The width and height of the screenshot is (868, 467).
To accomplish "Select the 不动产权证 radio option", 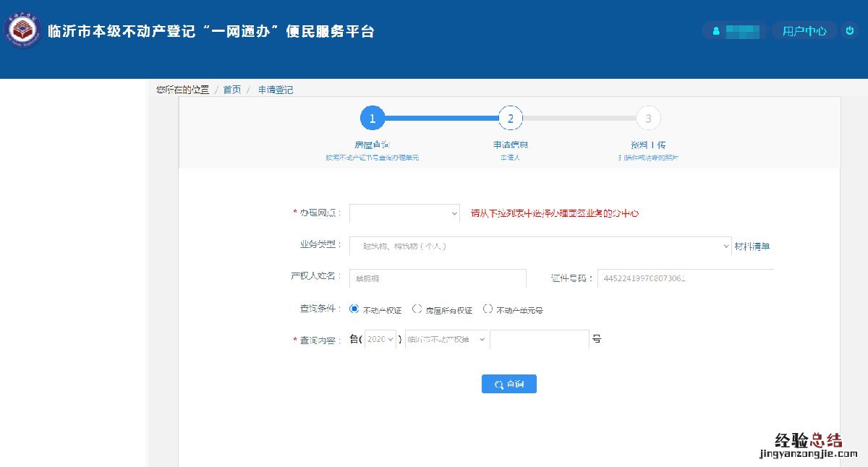I will click(354, 309).
